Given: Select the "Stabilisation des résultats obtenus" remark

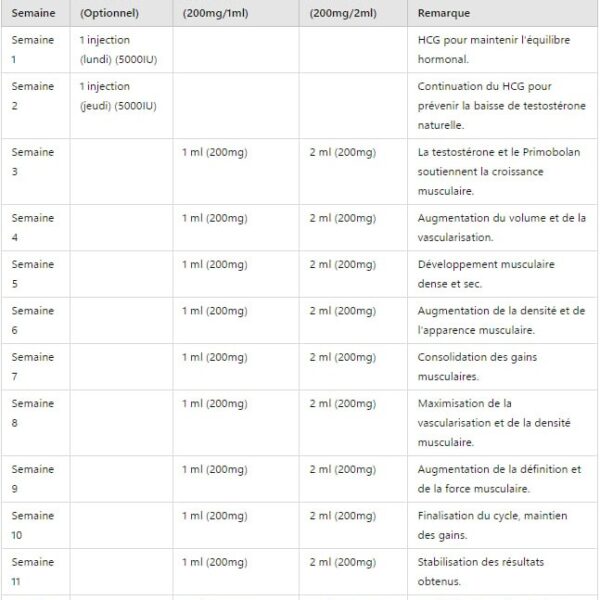Looking at the screenshot, I should (479, 572).
